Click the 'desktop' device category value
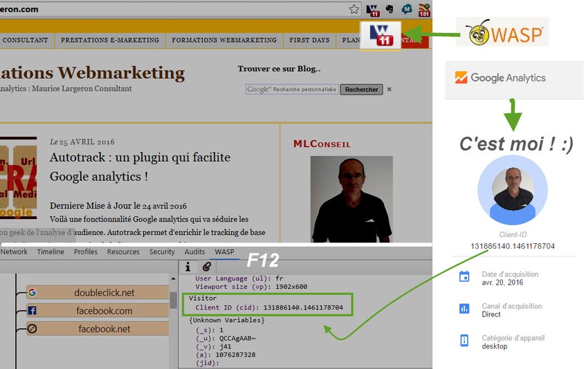The height and width of the screenshot is (369, 588). [x=495, y=346]
